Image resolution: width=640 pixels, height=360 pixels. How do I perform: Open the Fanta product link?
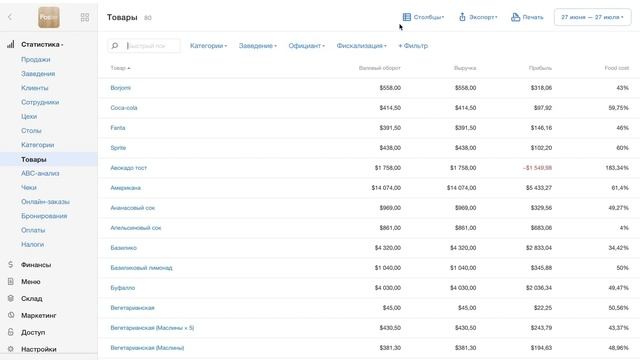tap(118, 128)
